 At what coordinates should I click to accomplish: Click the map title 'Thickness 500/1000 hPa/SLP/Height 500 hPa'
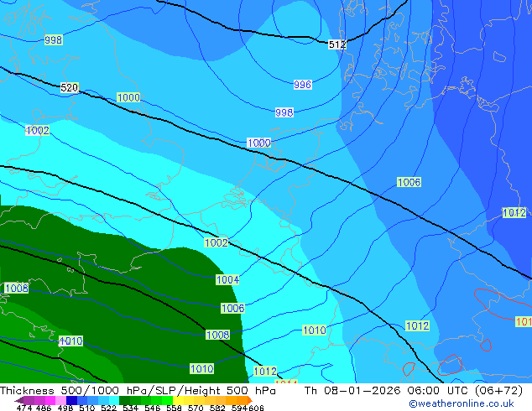point(138,391)
